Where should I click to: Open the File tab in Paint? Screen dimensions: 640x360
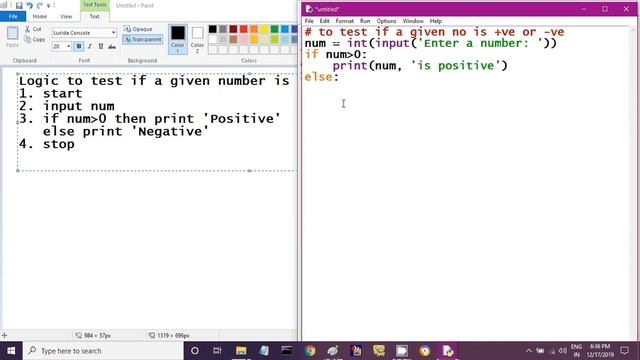coord(13,16)
